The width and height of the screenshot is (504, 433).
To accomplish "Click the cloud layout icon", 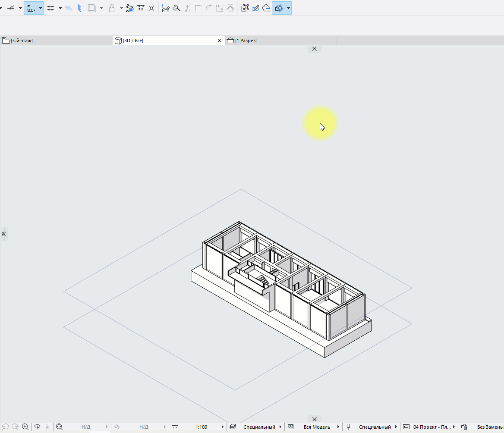I will pyautogui.click(x=266, y=8).
